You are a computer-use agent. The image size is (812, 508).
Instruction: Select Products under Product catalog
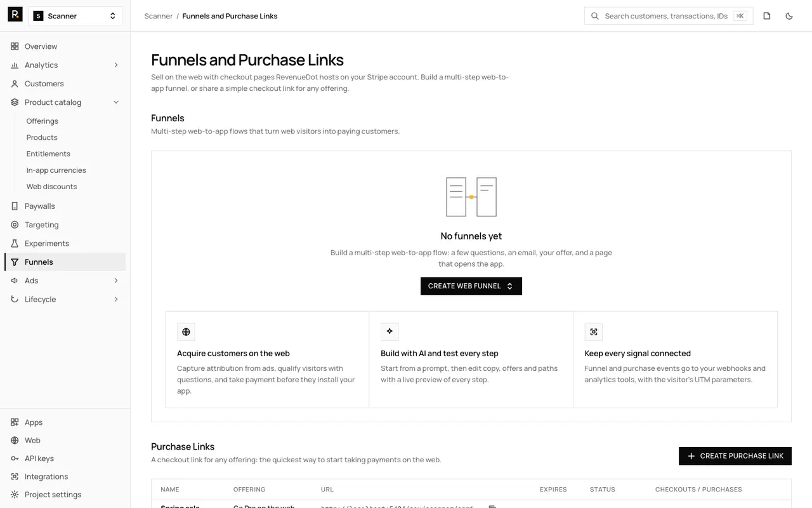tap(42, 138)
